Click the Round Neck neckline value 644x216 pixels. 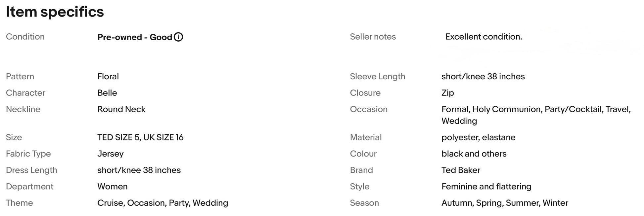[x=121, y=109]
